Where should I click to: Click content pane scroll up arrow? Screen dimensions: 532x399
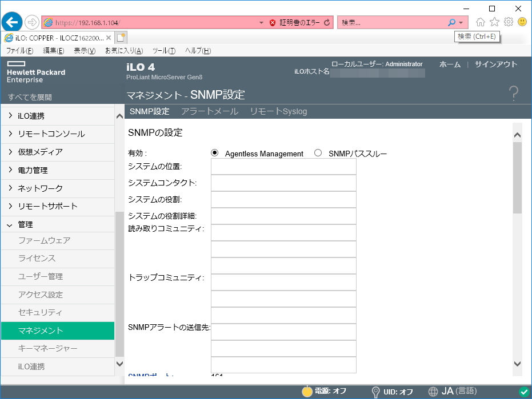click(517, 135)
